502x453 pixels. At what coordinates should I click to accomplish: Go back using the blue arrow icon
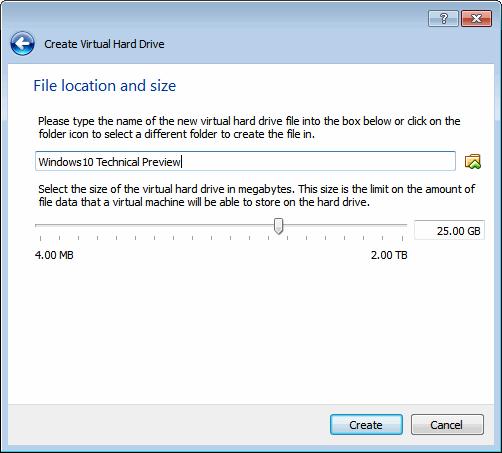[x=22, y=44]
